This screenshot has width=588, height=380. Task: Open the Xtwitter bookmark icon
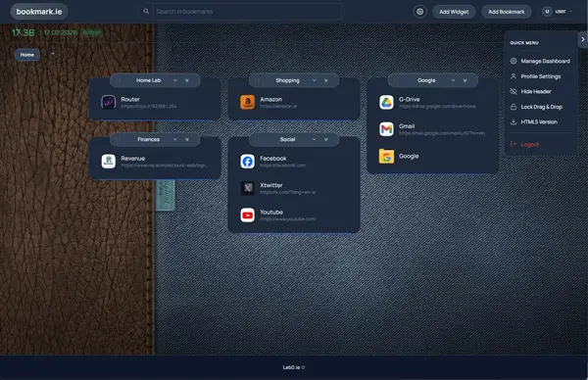pyautogui.click(x=248, y=188)
